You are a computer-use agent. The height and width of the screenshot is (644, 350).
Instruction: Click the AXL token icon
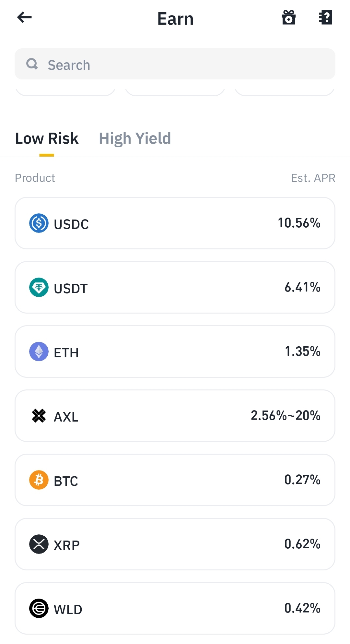coord(39,416)
